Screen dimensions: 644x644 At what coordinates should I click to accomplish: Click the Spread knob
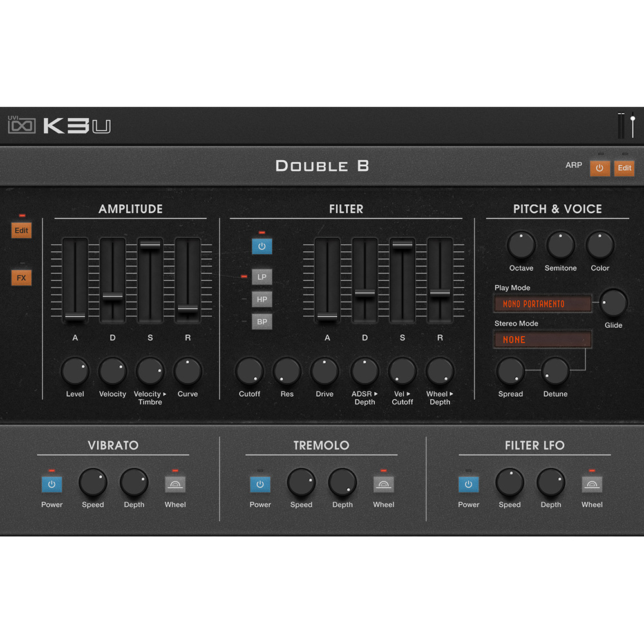[x=511, y=371]
